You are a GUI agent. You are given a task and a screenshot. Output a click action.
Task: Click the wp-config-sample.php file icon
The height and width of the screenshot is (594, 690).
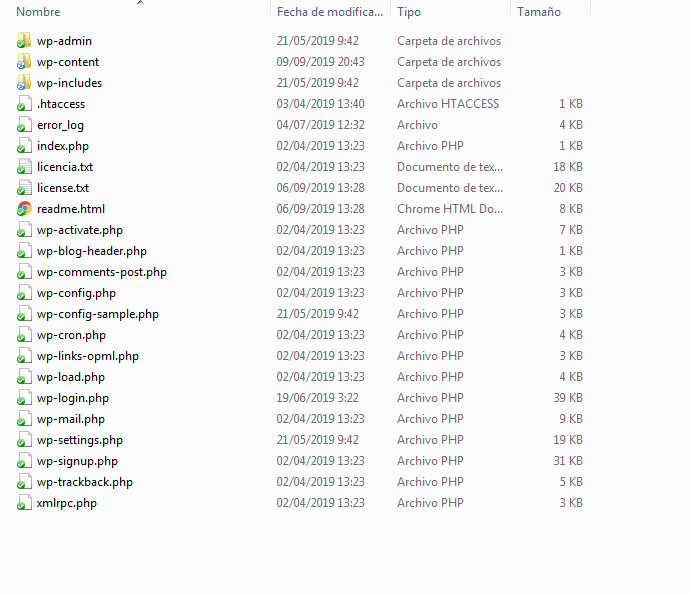click(24, 314)
